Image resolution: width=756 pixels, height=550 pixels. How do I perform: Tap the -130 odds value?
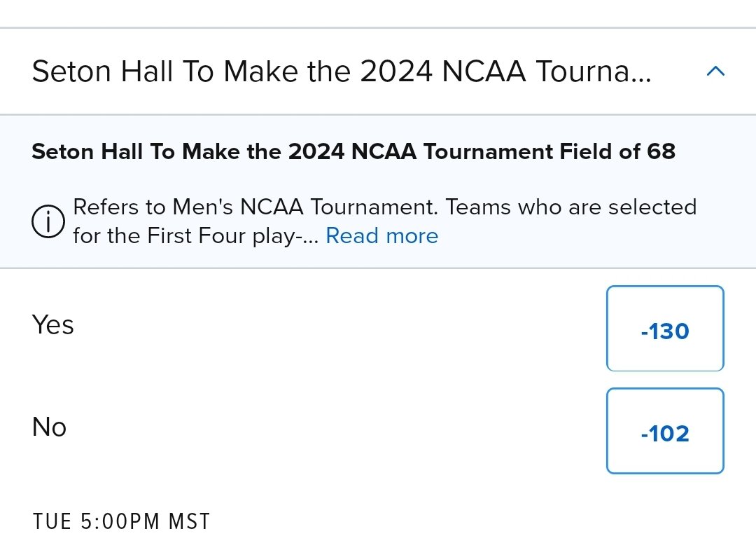[x=664, y=331]
